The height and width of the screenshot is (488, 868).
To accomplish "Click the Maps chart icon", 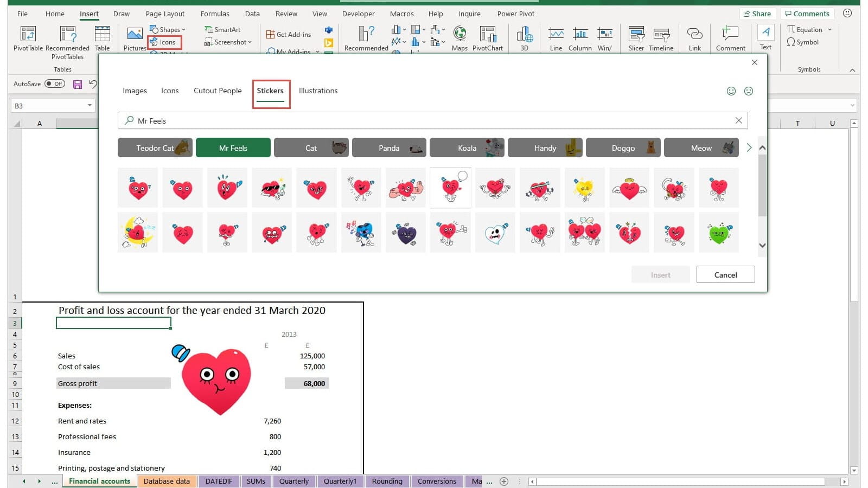I will tap(459, 35).
